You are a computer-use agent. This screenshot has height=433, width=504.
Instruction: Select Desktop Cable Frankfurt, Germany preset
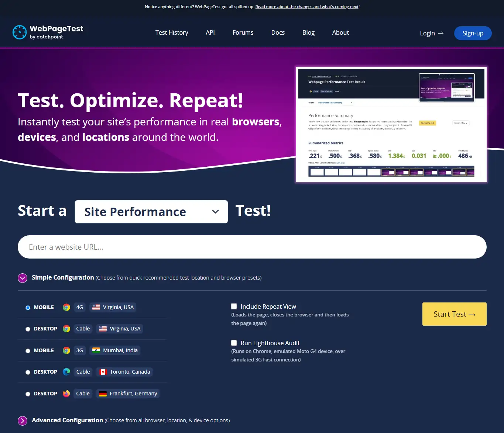click(x=28, y=394)
